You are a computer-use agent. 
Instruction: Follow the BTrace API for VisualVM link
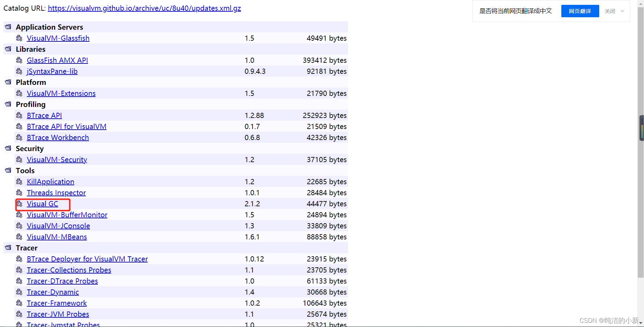point(67,127)
